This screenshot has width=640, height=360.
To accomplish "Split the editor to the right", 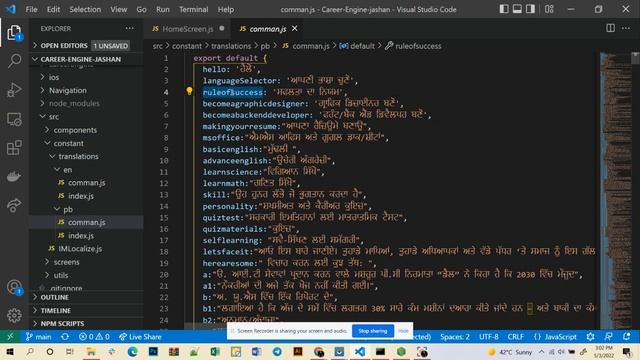I will pos(610,28).
